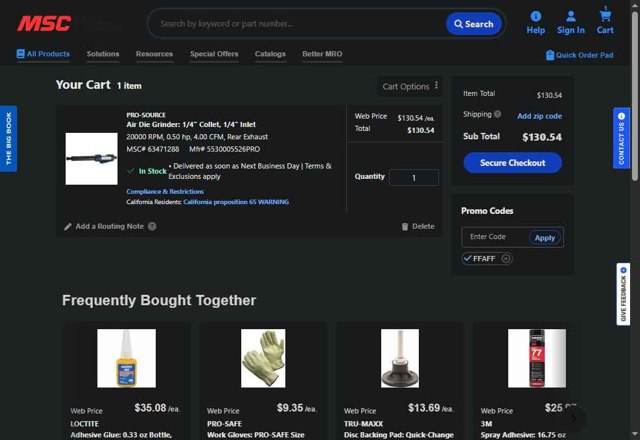
Task: Open the Help info icon
Action: (x=536, y=16)
